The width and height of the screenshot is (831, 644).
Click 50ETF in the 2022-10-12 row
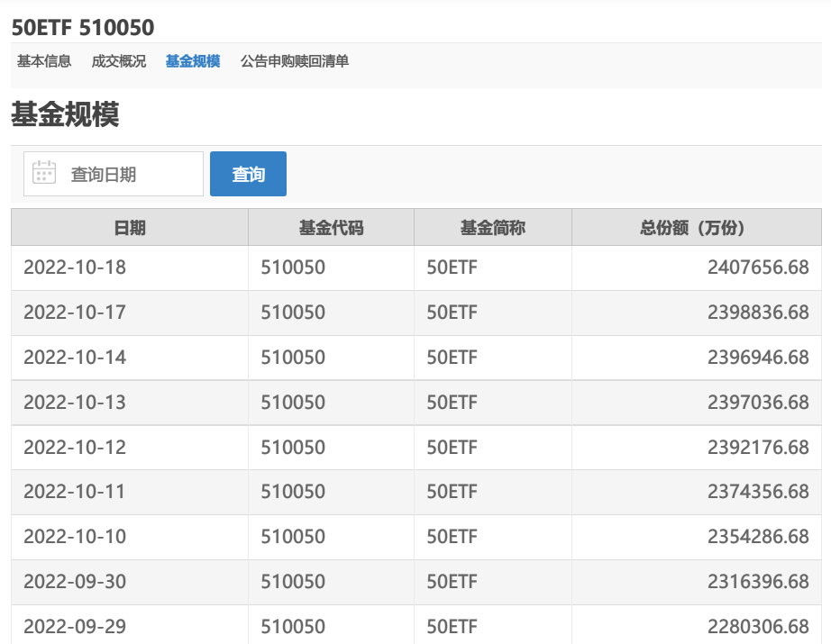coord(452,448)
